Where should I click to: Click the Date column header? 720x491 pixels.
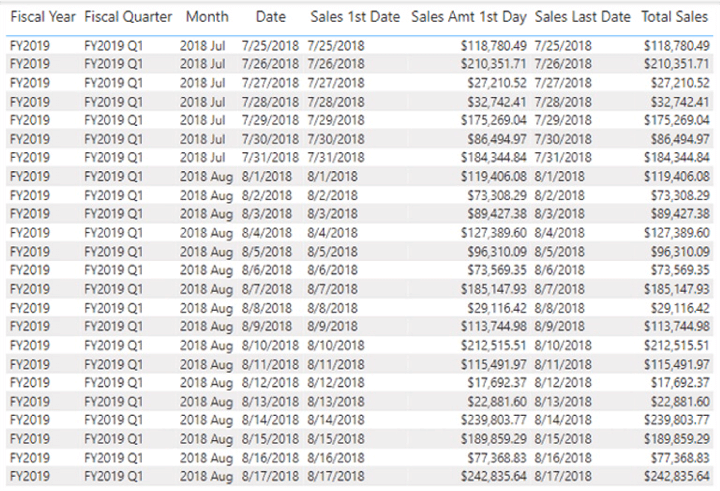(x=270, y=17)
